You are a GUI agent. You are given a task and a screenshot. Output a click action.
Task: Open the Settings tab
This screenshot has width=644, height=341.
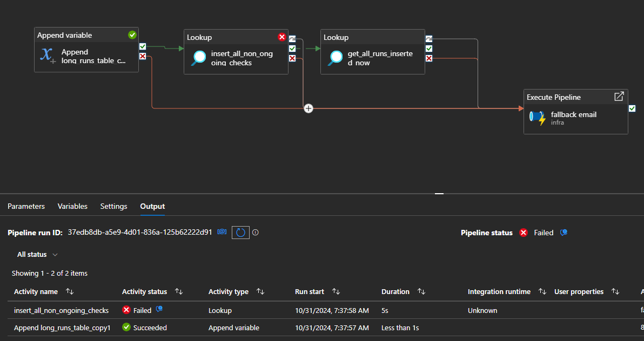click(x=113, y=206)
